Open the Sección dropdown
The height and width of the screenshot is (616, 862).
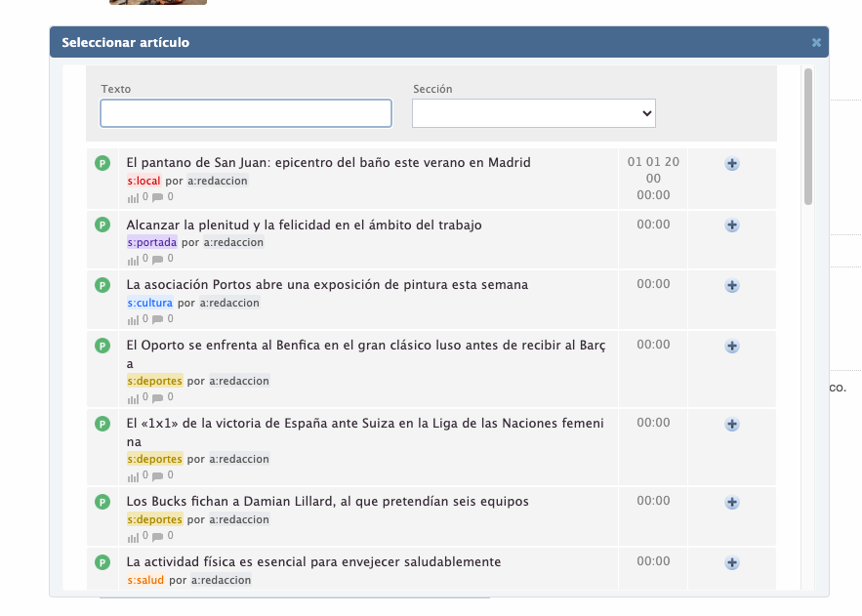click(x=533, y=113)
